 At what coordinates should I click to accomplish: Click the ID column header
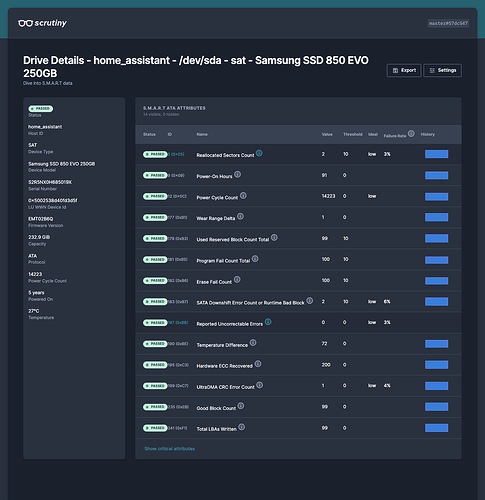point(170,134)
